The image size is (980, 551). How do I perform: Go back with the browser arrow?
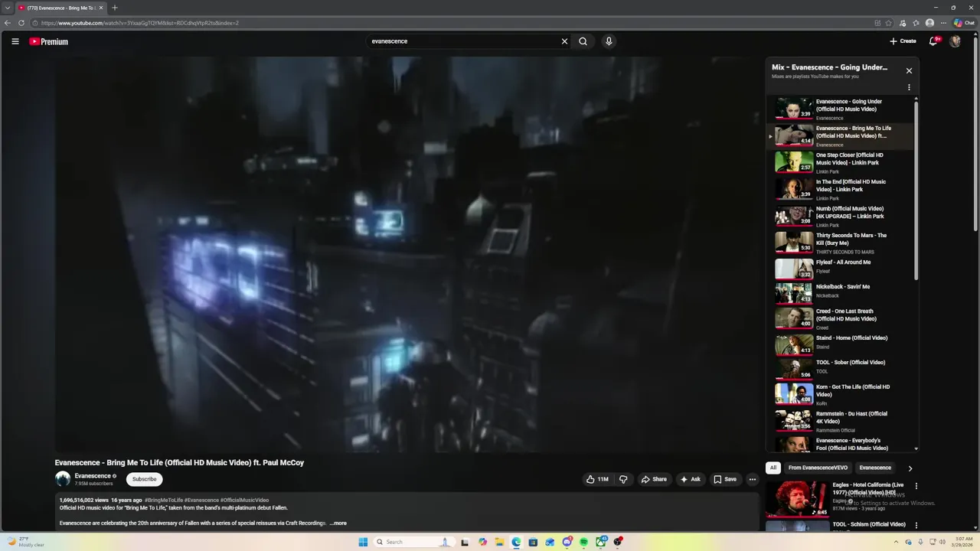(x=8, y=23)
